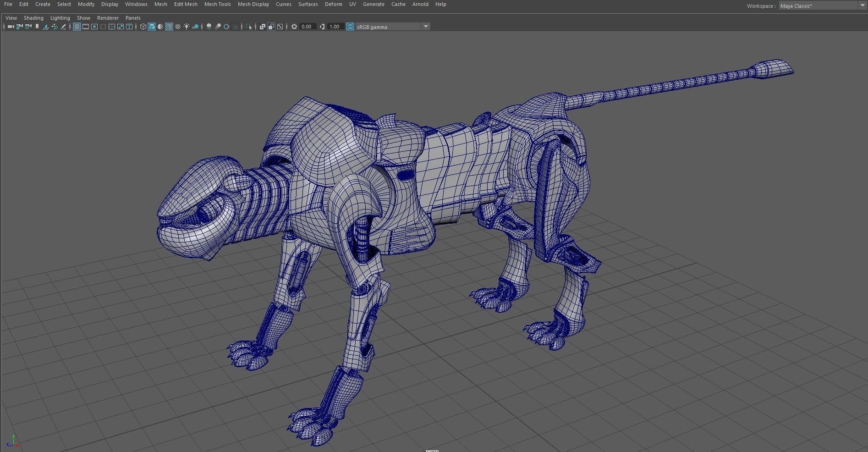Image resolution: width=868 pixels, height=452 pixels.
Task: Click the Image Plane icon
Action: [46, 27]
